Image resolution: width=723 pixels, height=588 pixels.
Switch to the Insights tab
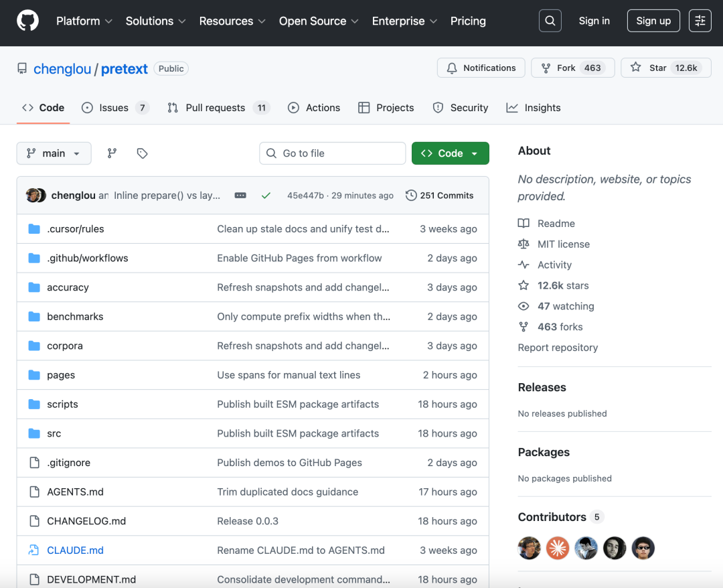tap(534, 107)
